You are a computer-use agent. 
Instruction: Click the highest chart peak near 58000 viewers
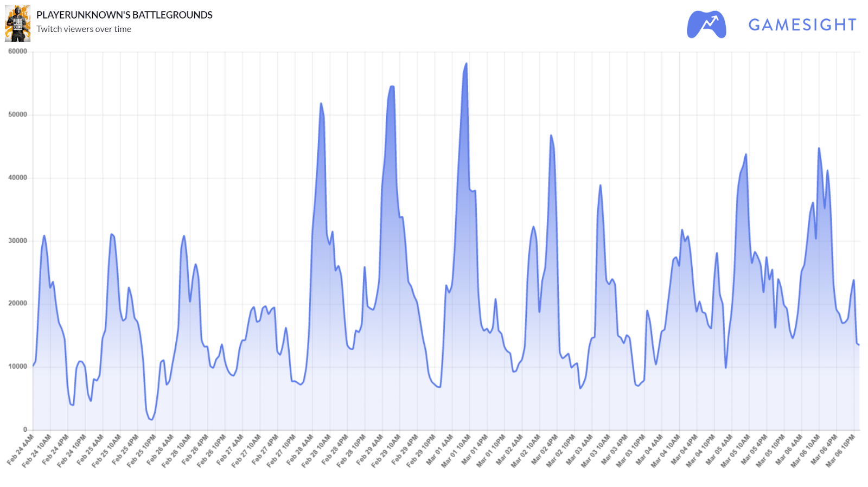point(466,64)
